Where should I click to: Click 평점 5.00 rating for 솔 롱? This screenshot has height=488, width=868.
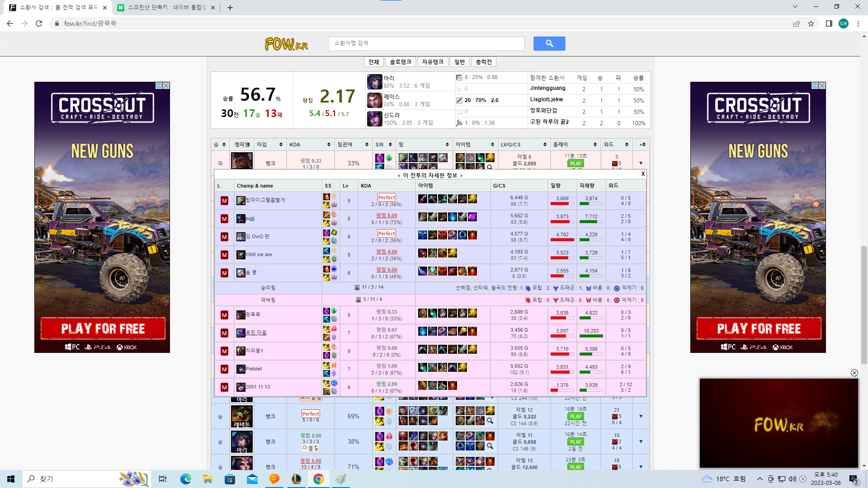click(387, 270)
